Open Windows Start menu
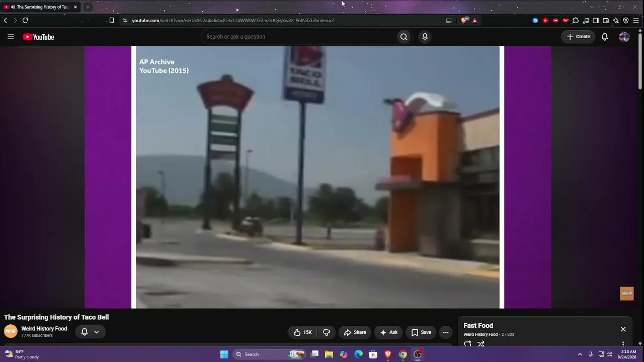The height and width of the screenshot is (362, 644). pyautogui.click(x=224, y=354)
